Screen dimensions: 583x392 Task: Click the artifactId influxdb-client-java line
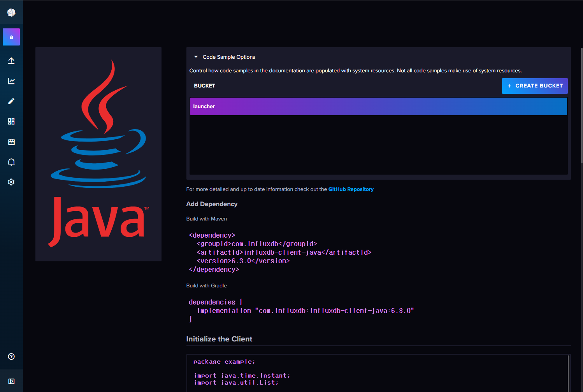coord(284,252)
